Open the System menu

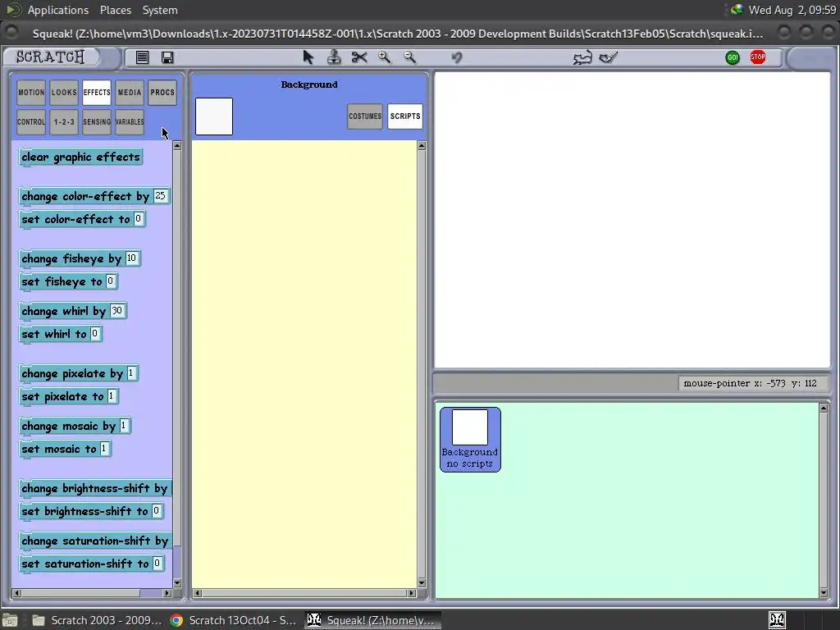(160, 10)
